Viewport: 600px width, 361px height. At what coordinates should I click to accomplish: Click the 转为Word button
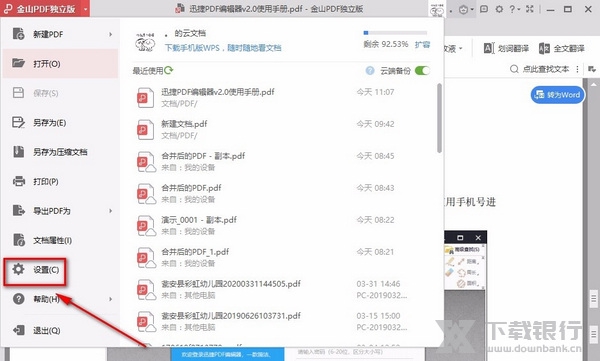(x=558, y=95)
